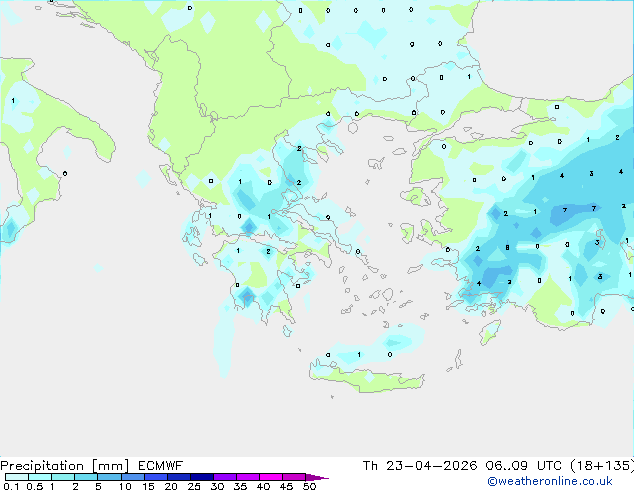Screen dimensions: 634x490
Task: Select the 'Precipitation [mm]' title text
Action: [x=65, y=466]
